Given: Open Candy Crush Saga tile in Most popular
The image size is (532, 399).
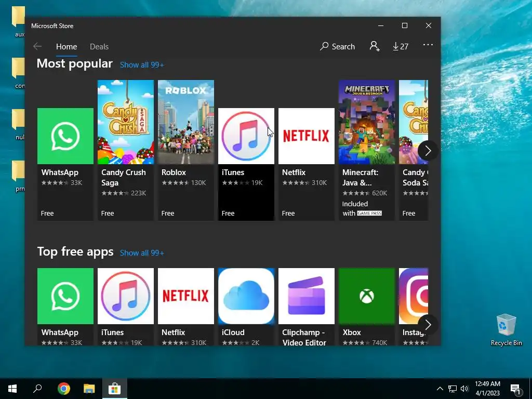Looking at the screenshot, I should pos(126,150).
